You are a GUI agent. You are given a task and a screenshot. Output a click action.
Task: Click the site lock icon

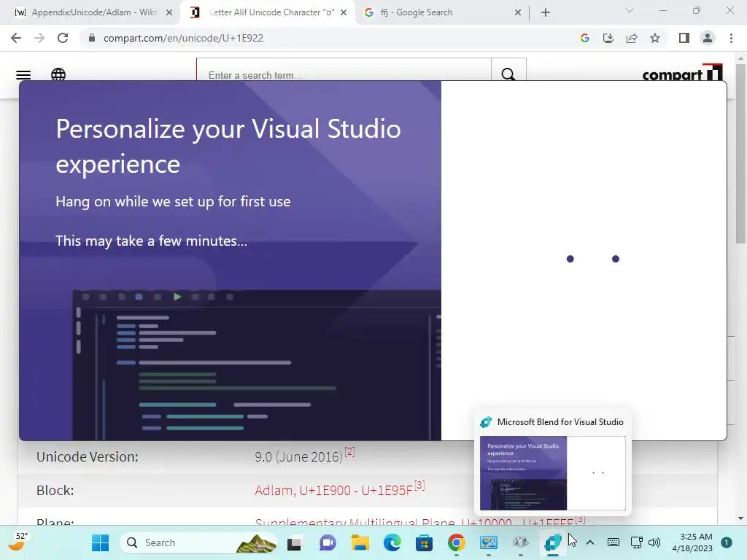point(92,38)
